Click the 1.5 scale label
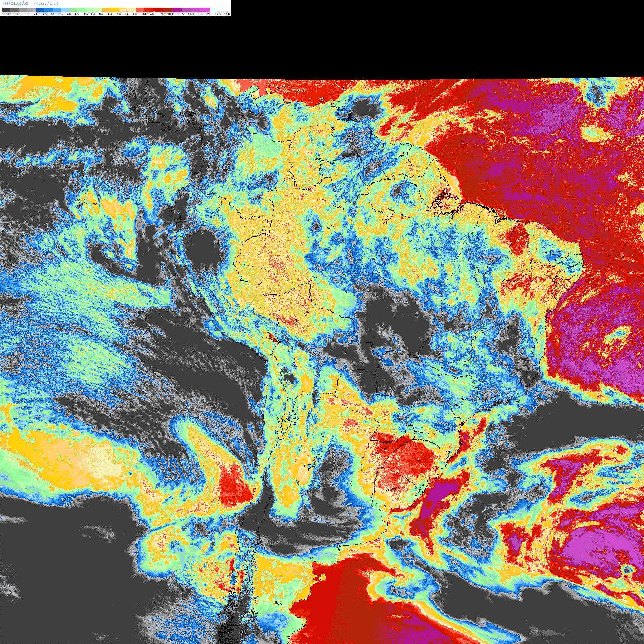Screen dimensions: 644x644 [x=27, y=14]
